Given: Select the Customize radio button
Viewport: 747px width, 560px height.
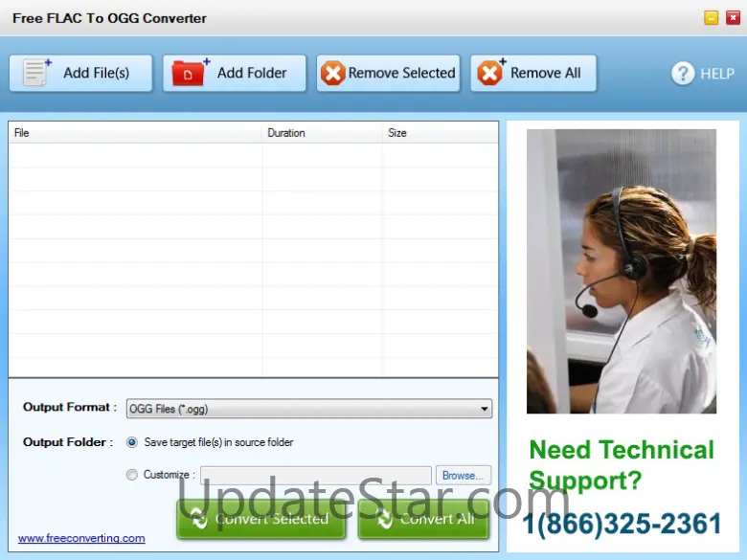Looking at the screenshot, I should pyautogui.click(x=132, y=475).
